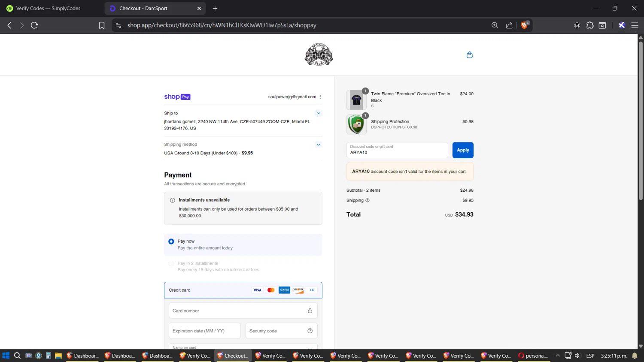This screenshot has height=362, width=644.
Task: Select the Credit card payment method row
Action: 243,290
